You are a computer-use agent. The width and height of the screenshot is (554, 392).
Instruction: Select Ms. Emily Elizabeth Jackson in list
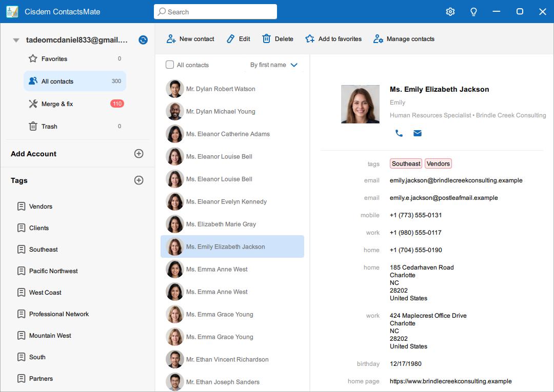[232, 246]
